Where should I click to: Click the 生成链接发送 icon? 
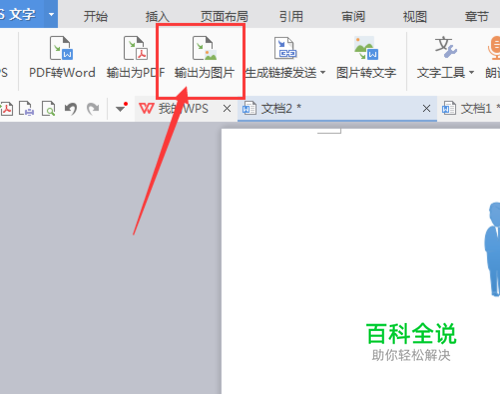point(285,48)
